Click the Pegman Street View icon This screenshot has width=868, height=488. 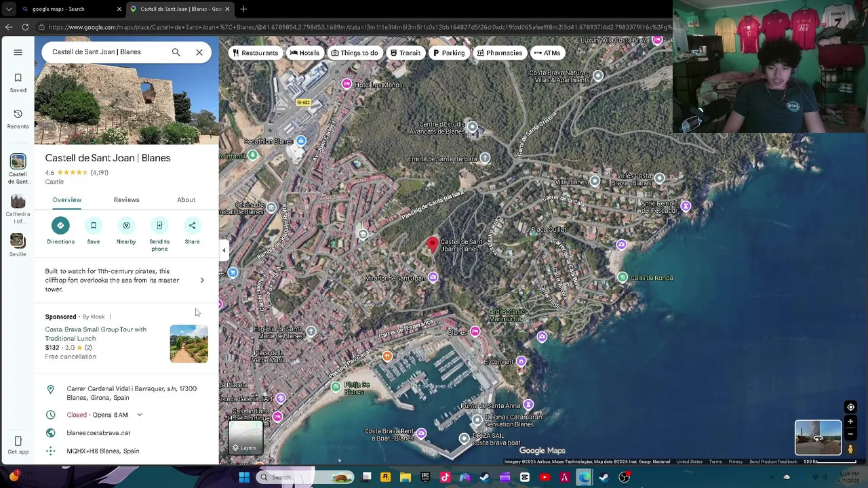point(850,448)
